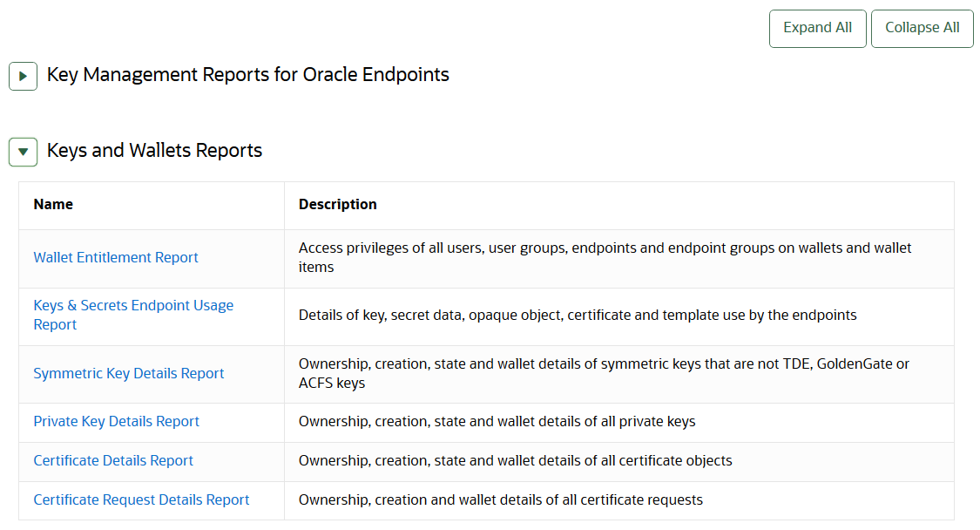Open the Symmetric Key Details Report
The height and width of the screenshot is (530, 980).
click(129, 373)
